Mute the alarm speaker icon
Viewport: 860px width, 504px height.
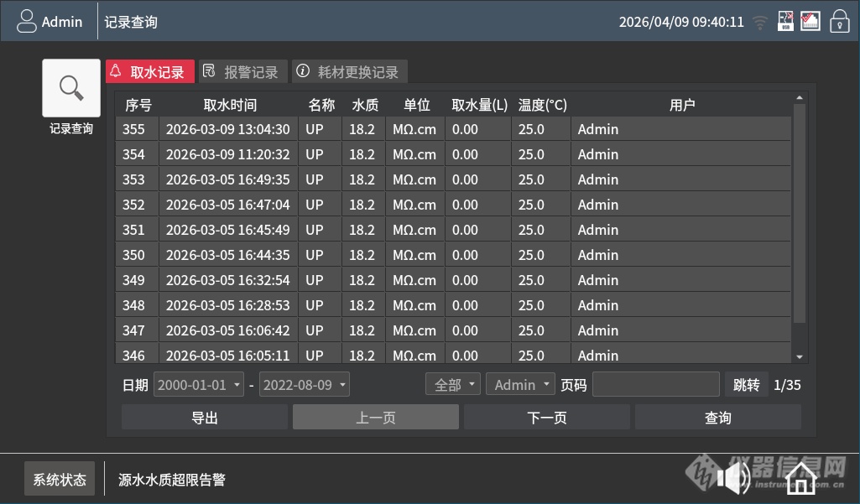tap(734, 477)
